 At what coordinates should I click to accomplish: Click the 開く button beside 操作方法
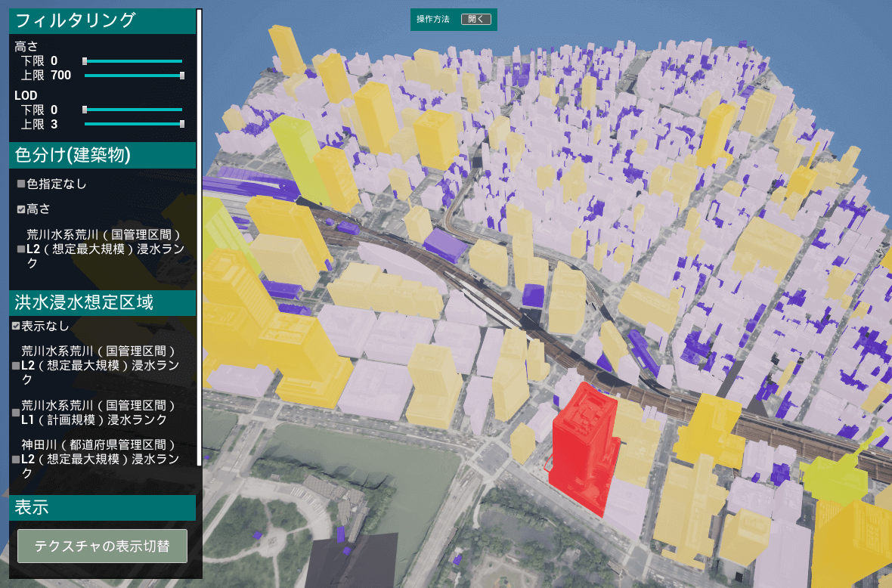(475, 19)
